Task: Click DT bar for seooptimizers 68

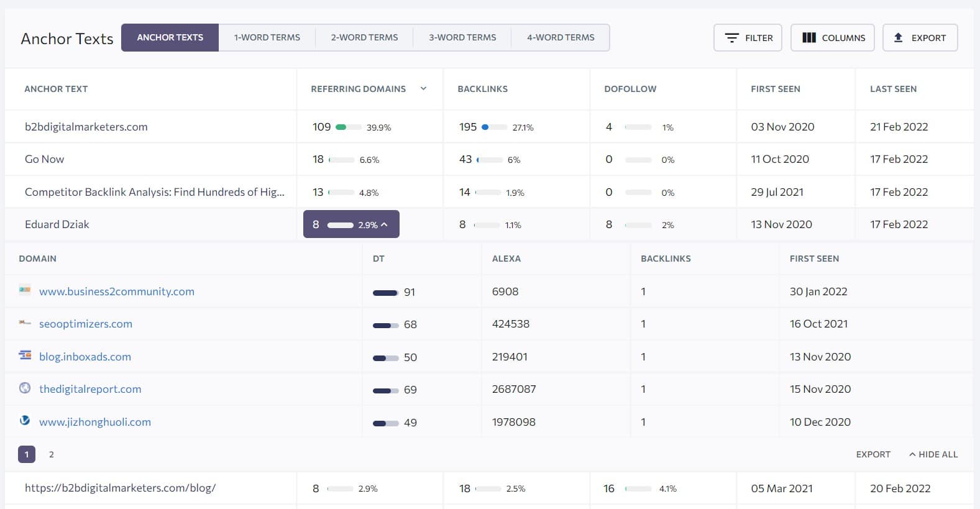Action: pos(385,325)
